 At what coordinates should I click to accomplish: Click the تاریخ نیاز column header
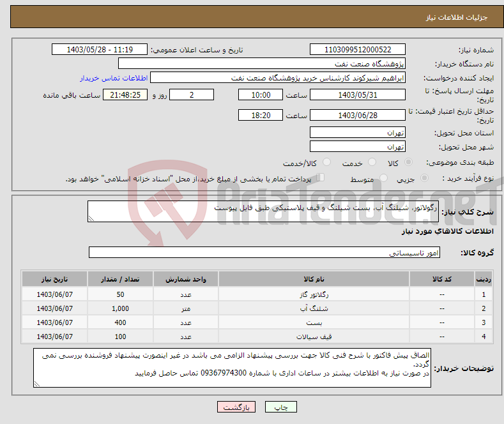coord(55,279)
